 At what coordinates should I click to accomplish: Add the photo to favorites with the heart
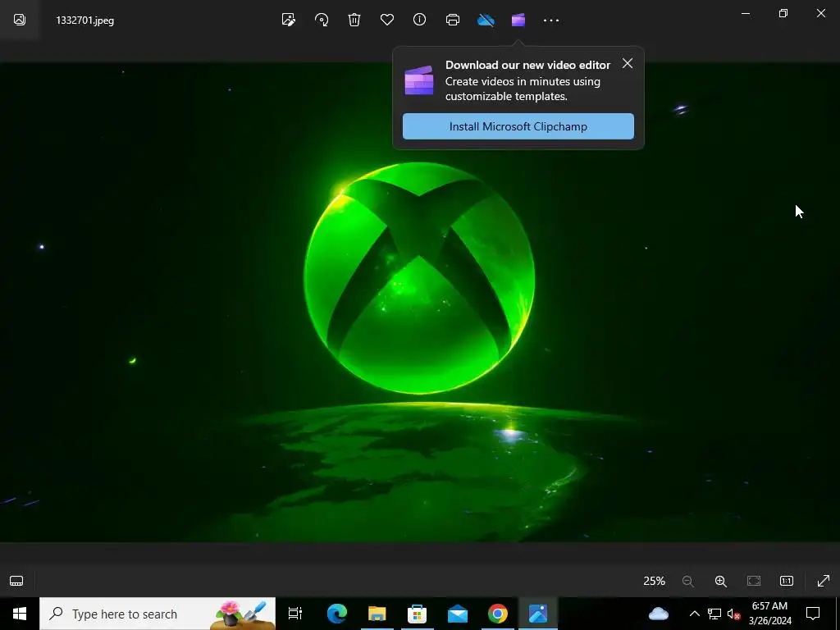pos(387,20)
